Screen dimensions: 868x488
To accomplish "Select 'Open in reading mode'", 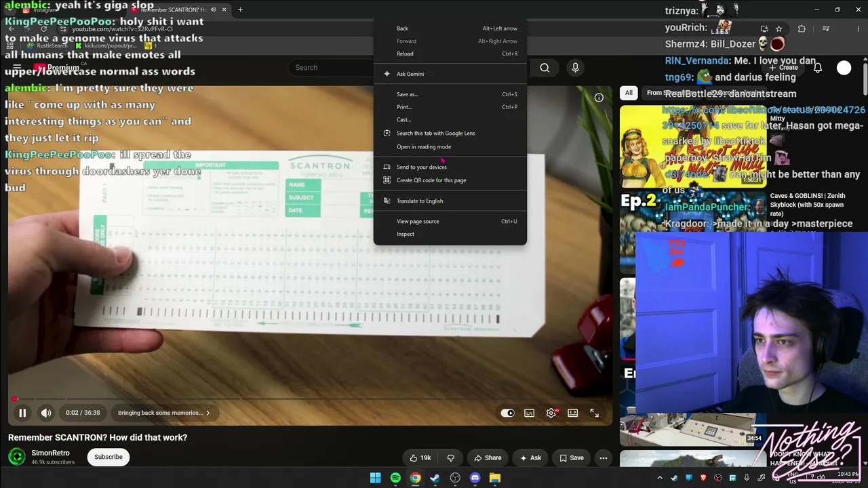I will click(450, 146).
